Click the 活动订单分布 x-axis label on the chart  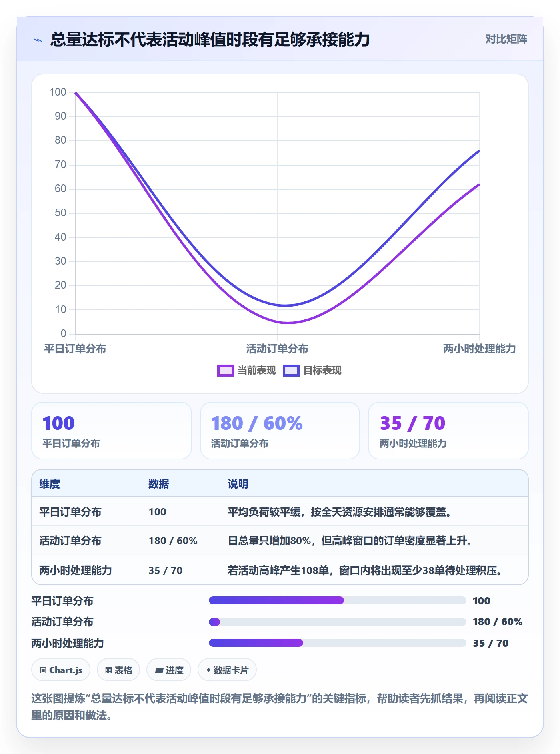(x=277, y=349)
